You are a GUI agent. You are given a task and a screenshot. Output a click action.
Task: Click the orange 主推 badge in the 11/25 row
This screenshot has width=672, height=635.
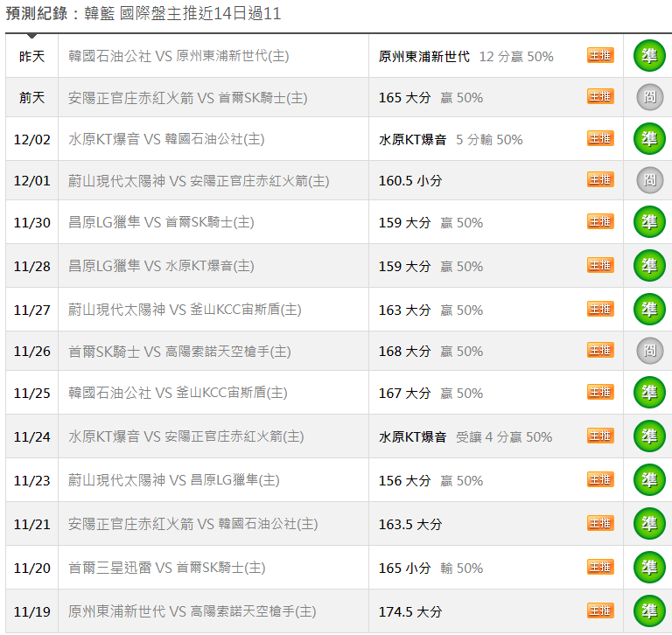(600, 392)
